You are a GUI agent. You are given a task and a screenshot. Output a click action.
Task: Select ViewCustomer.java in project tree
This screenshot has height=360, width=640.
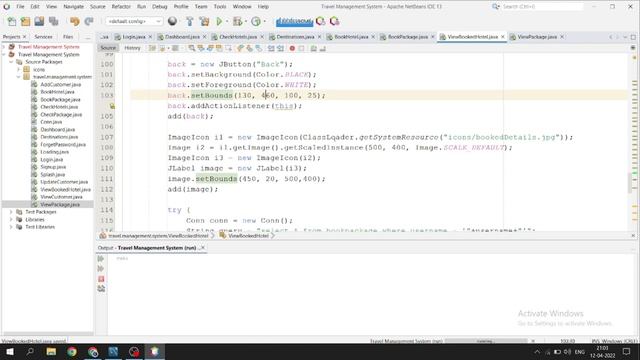click(x=61, y=197)
